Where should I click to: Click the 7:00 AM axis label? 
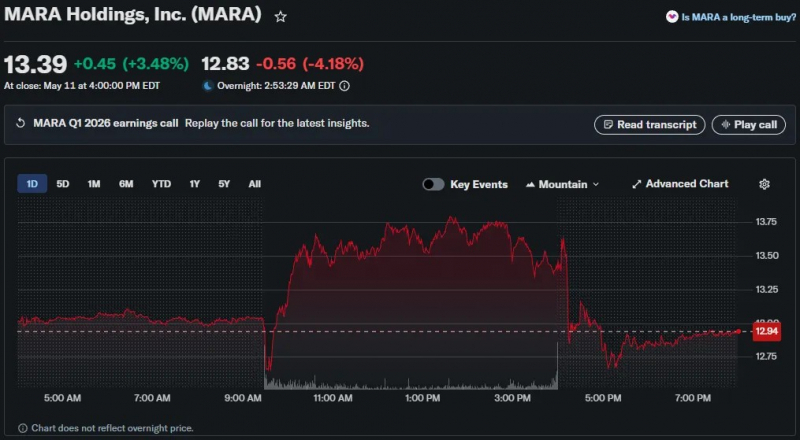(x=152, y=398)
